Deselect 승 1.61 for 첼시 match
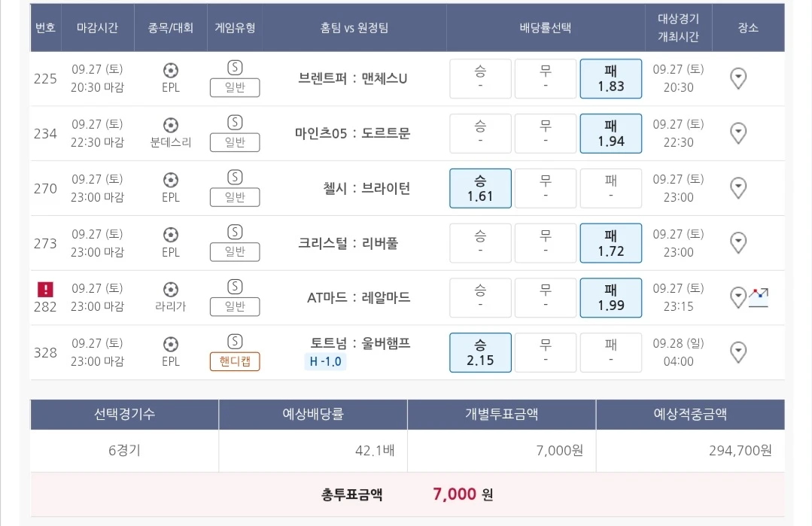 tap(480, 188)
